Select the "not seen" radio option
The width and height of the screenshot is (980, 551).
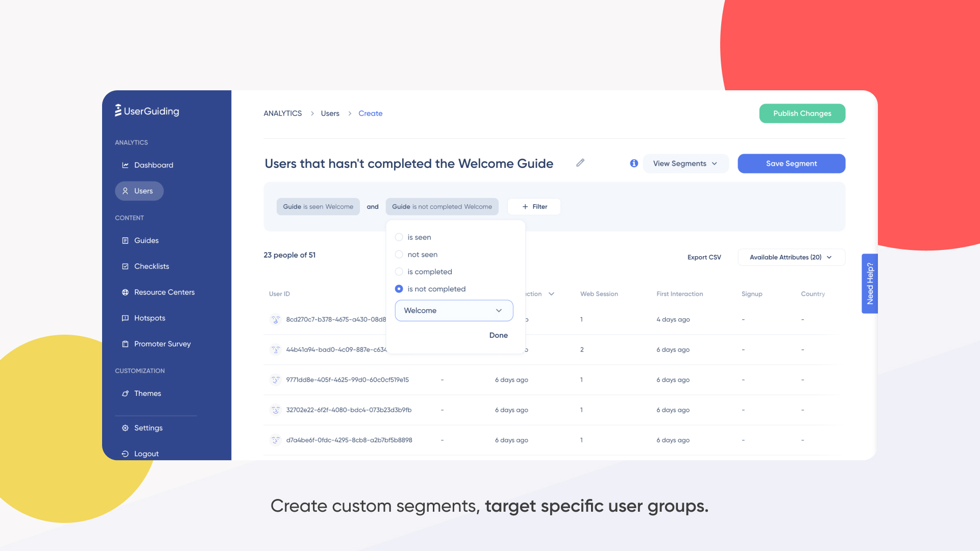point(399,255)
